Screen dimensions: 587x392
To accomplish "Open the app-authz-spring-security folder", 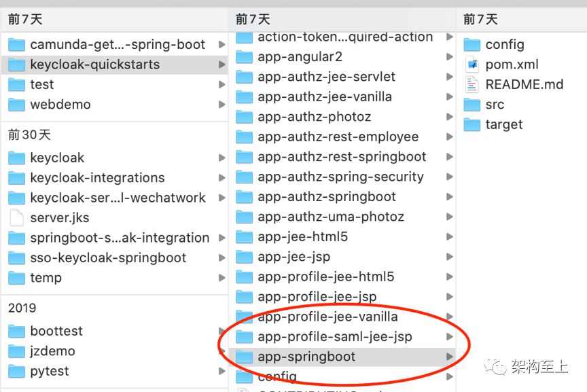I will pyautogui.click(x=342, y=177).
